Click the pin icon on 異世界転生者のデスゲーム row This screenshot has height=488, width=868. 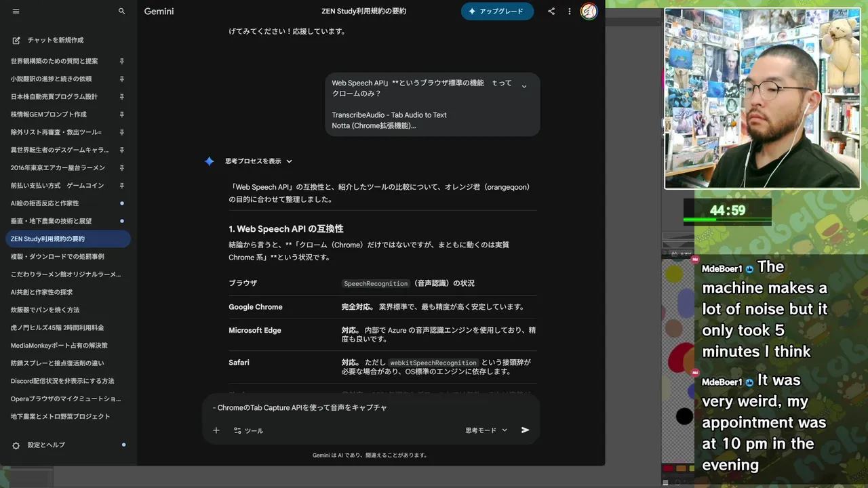pyautogui.click(x=122, y=150)
